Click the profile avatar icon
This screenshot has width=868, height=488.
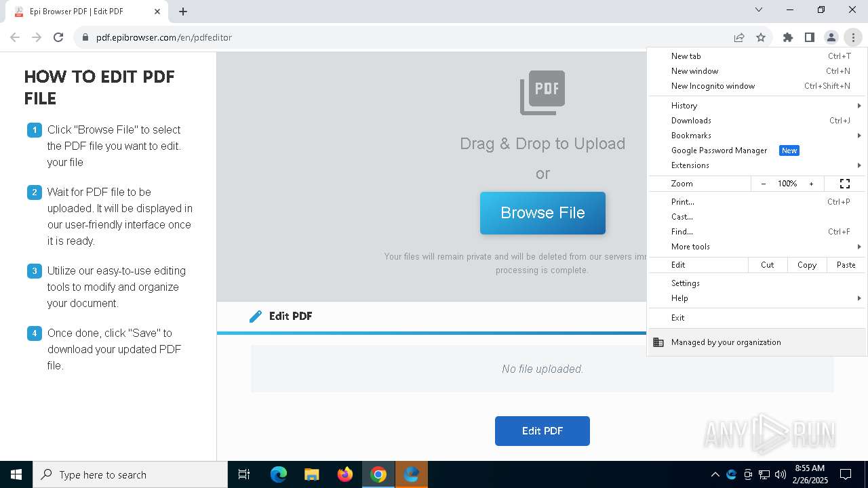pos(831,37)
